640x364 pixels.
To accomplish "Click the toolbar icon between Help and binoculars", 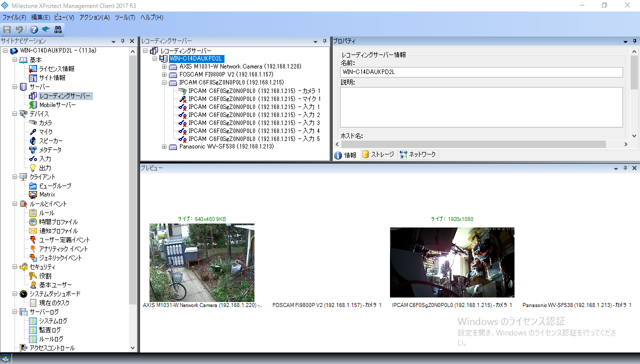I will (x=46, y=29).
